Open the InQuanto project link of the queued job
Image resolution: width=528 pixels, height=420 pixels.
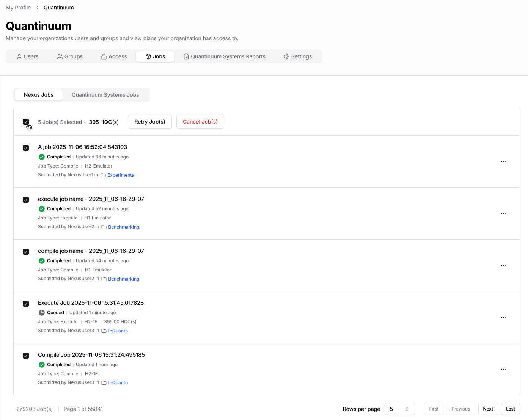(118, 331)
